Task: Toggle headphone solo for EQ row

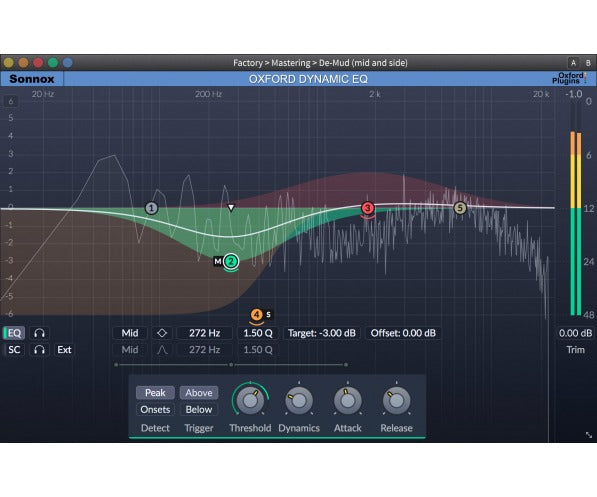Action: (x=40, y=333)
